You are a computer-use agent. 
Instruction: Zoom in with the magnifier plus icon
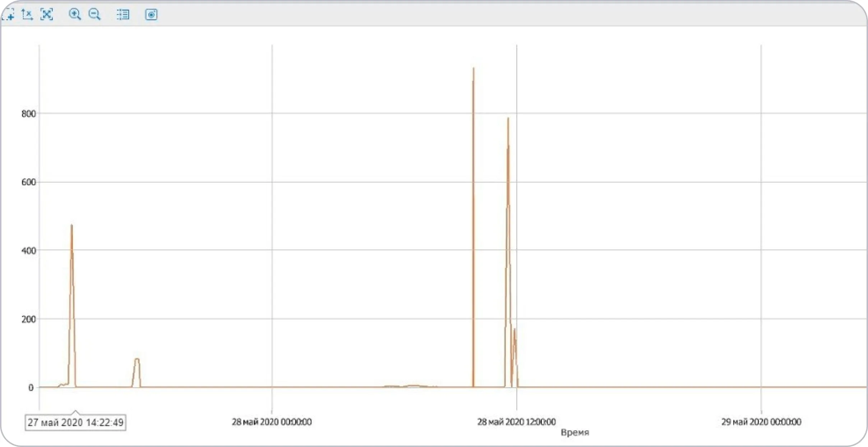coord(75,14)
